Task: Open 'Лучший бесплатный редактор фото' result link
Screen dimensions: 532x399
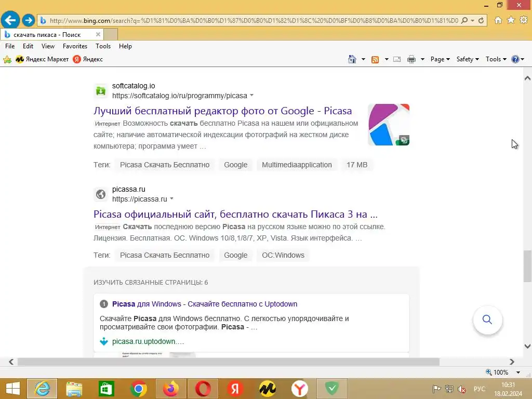Action: [222, 111]
